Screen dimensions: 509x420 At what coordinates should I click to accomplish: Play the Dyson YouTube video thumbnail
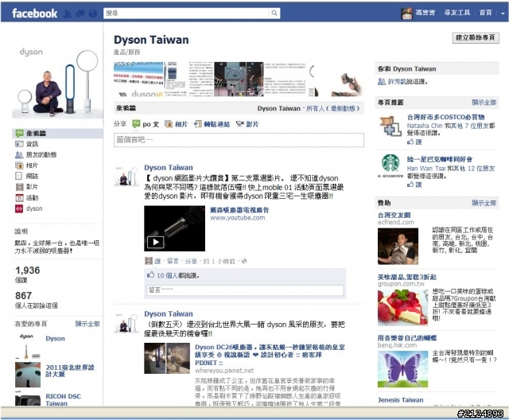[x=175, y=228]
